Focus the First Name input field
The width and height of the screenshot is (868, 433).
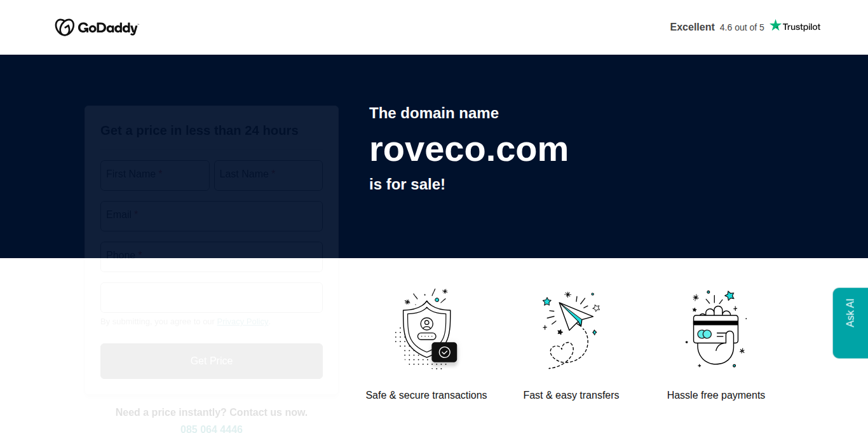point(155,175)
